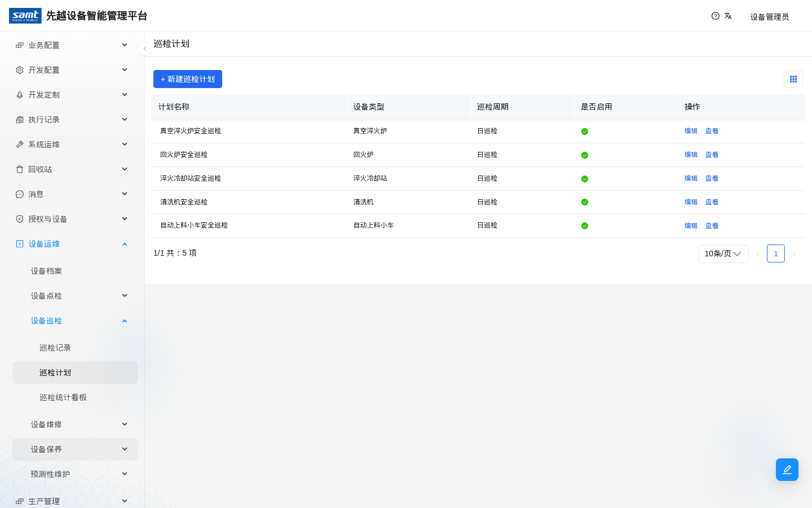Select 巡检计划 sidebar item
812x508 pixels.
pyautogui.click(x=75, y=373)
